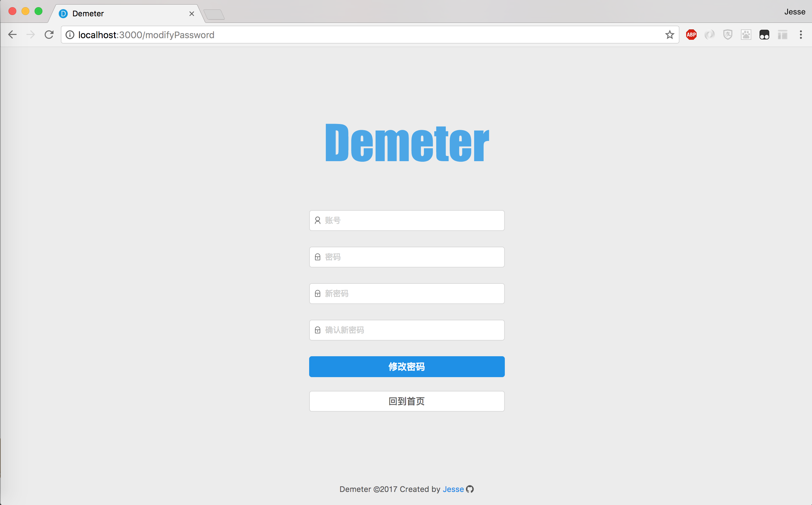812x505 pixels.
Task: Close the Demeter browser tab
Action: 192,14
